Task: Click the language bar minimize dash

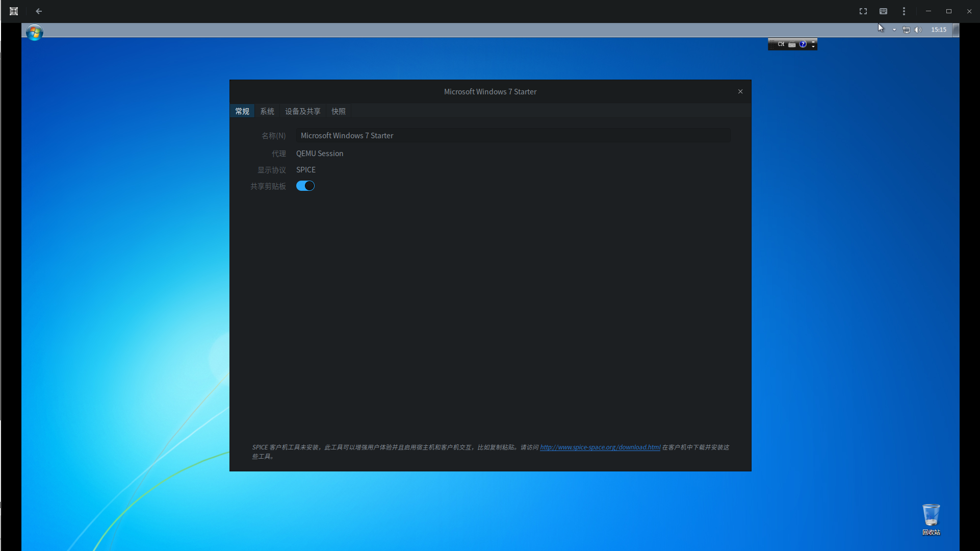Action: coord(813,41)
